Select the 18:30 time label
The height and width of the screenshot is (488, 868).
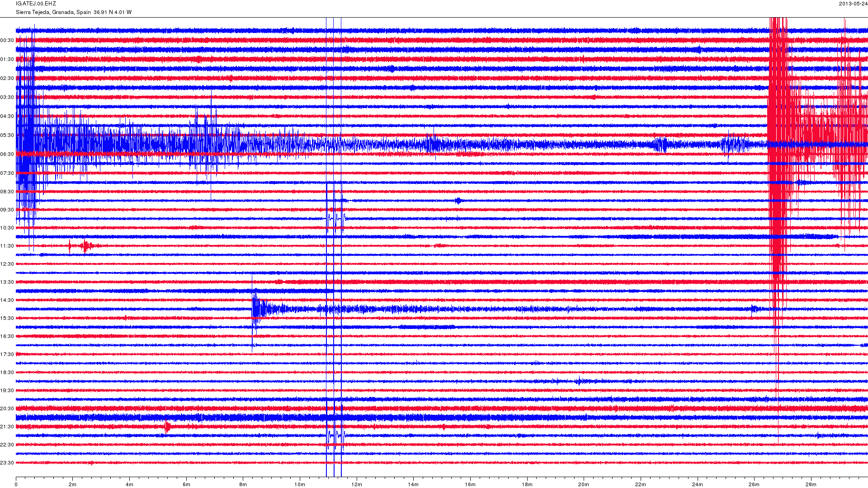pos(7,373)
